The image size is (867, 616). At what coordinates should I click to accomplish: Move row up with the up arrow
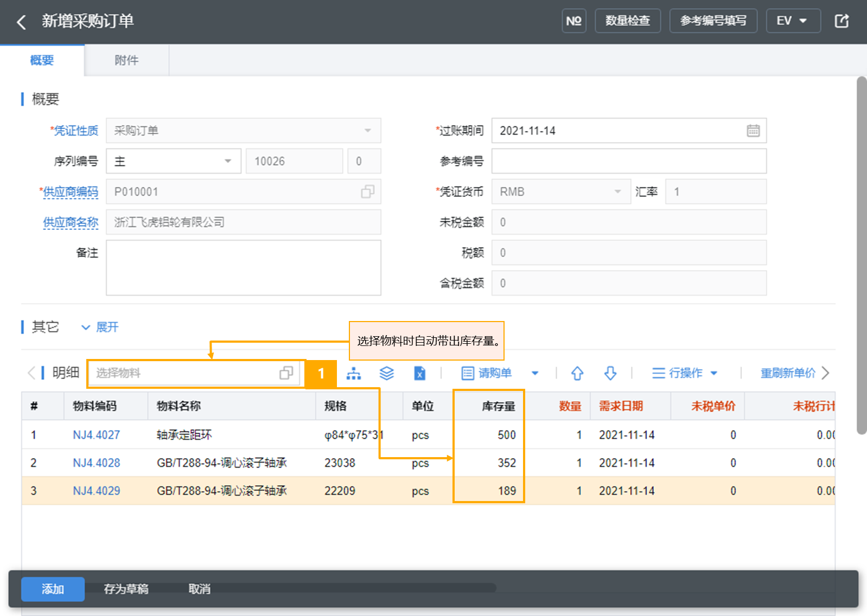[x=577, y=373]
